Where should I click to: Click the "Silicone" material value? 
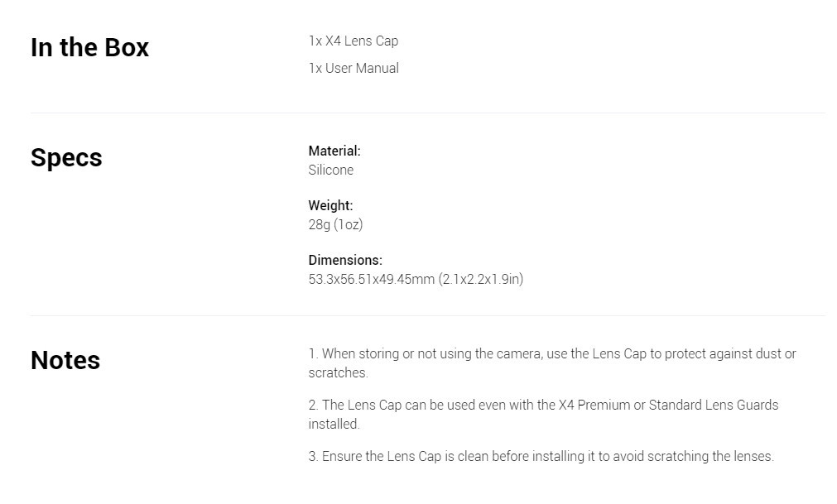coord(331,170)
